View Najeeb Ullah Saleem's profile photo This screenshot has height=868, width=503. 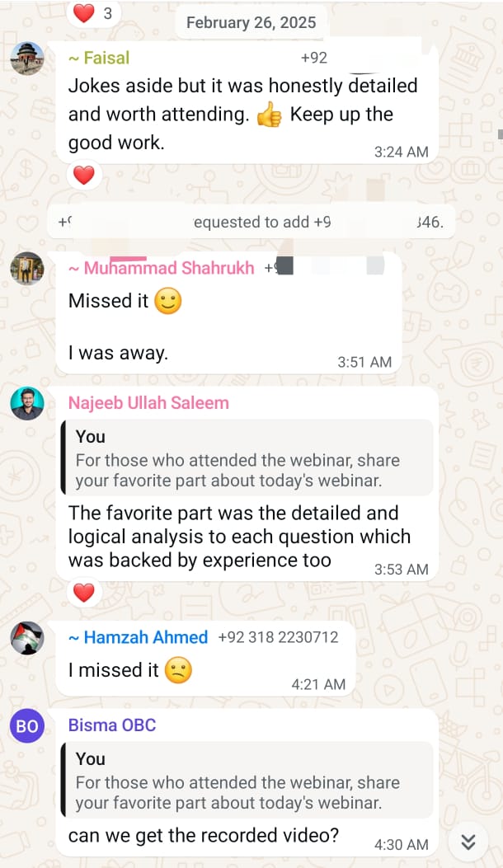27,404
